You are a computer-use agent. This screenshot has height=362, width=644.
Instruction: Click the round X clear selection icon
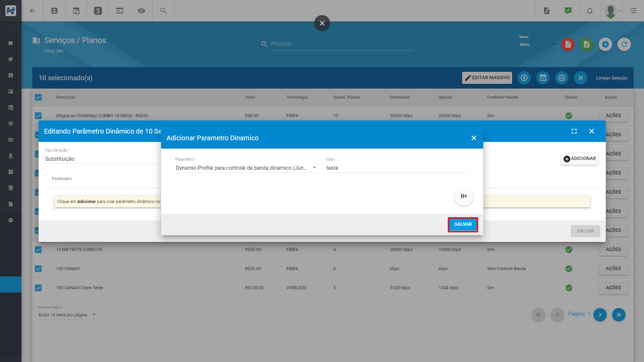[581, 78]
